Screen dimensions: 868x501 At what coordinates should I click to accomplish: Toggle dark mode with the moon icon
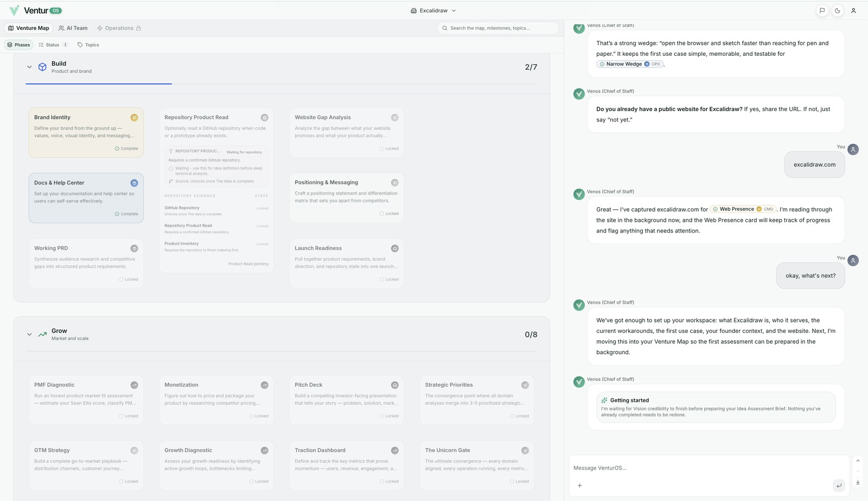pos(838,10)
